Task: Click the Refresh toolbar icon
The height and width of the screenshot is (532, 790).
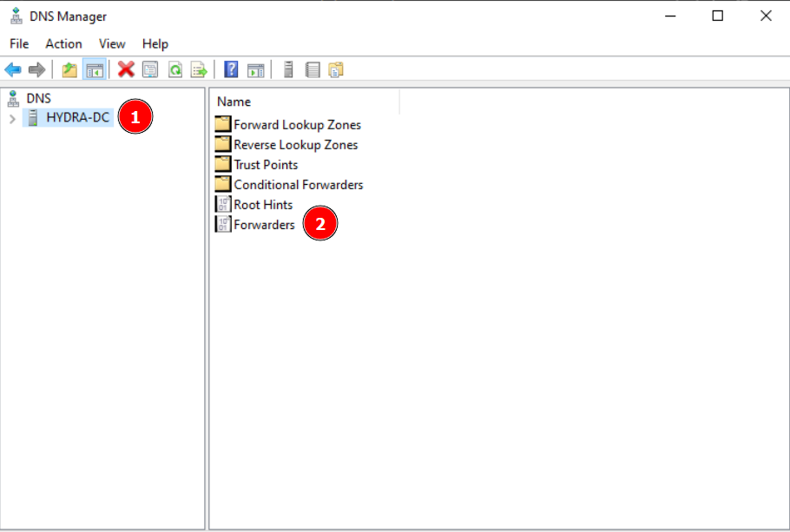Action: tap(174, 70)
